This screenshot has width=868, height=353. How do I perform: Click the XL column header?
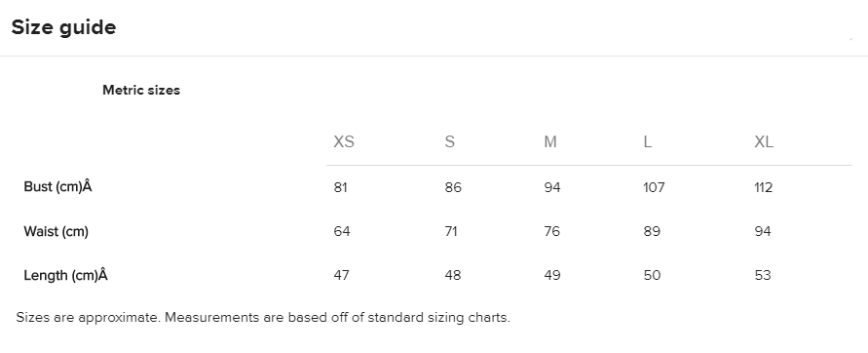pyautogui.click(x=764, y=141)
